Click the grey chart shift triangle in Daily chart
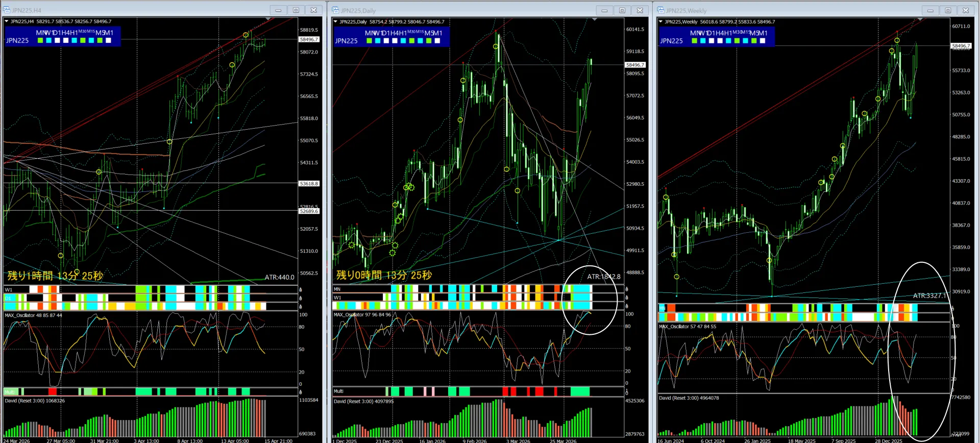Viewport: 980px width, 443px height. pos(595,20)
